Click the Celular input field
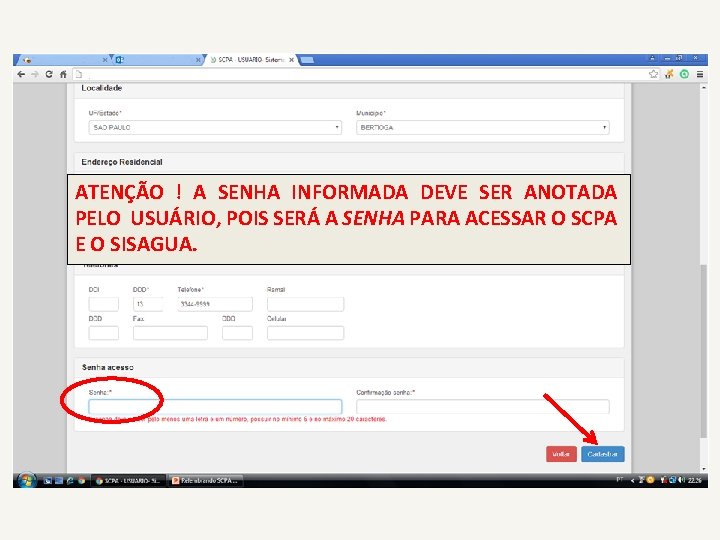Viewport: 720px width, 540px height. point(305,333)
